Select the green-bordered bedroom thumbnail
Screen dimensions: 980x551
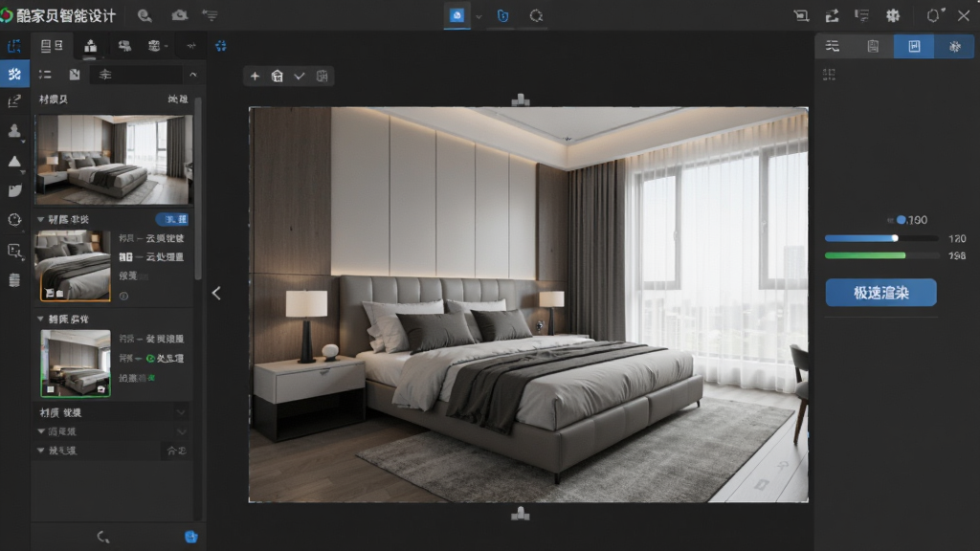click(76, 363)
